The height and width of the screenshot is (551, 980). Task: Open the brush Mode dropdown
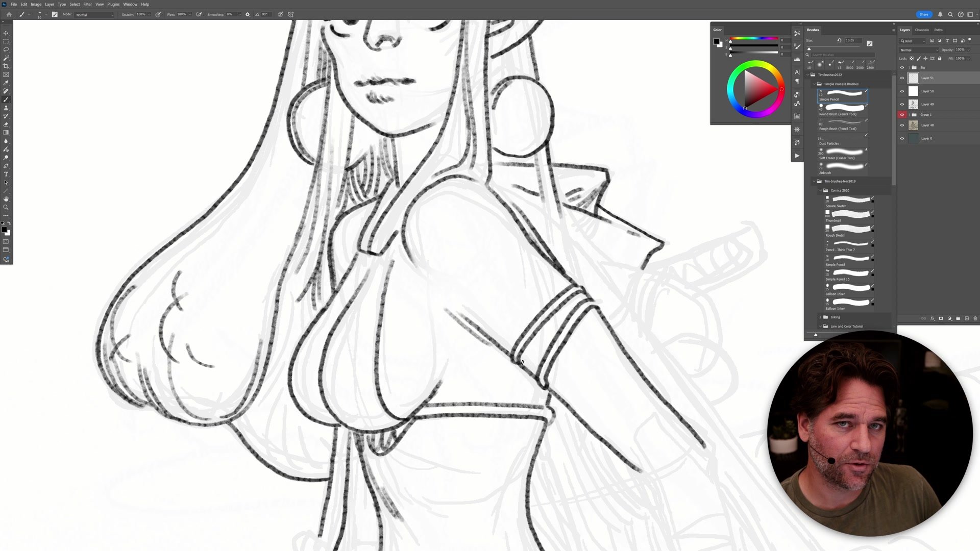point(94,15)
